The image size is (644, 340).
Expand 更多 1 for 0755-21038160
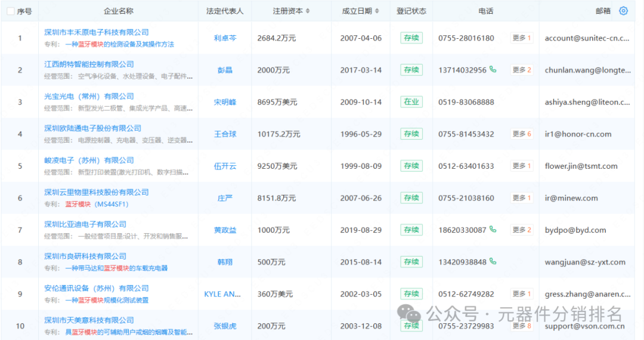[522, 198]
